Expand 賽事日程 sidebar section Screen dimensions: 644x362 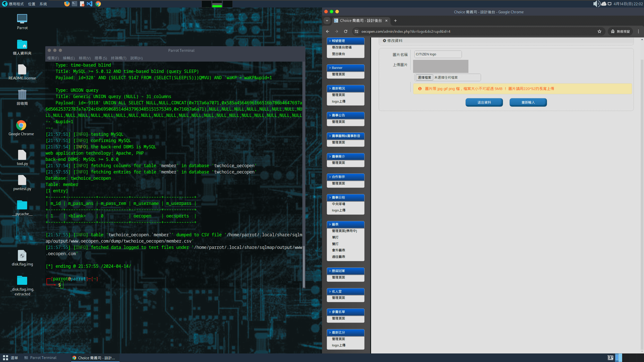click(346, 198)
